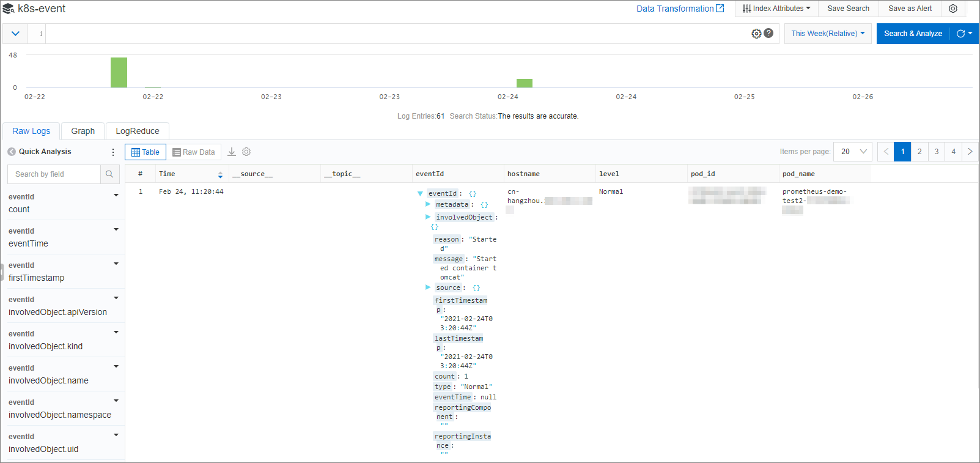Image resolution: width=980 pixels, height=463 pixels.
Task: Select the Raw Data view
Action: pos(194,152)
